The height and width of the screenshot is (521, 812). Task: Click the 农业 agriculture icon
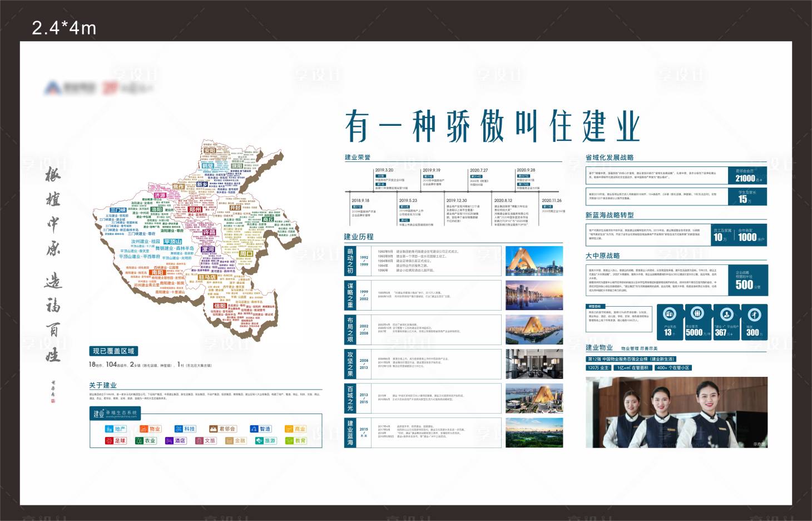coord(146,440)
